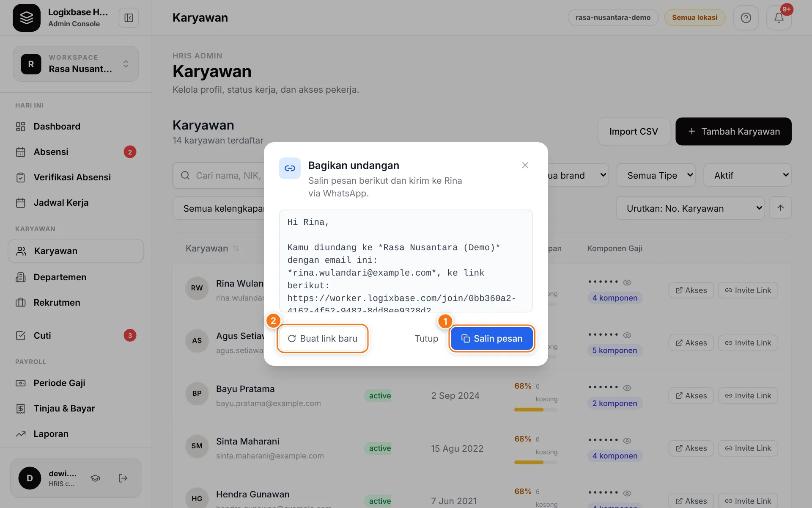812x508 pixels.
Task: Sort by Karyawan column arrows
Action: [236, 248]
